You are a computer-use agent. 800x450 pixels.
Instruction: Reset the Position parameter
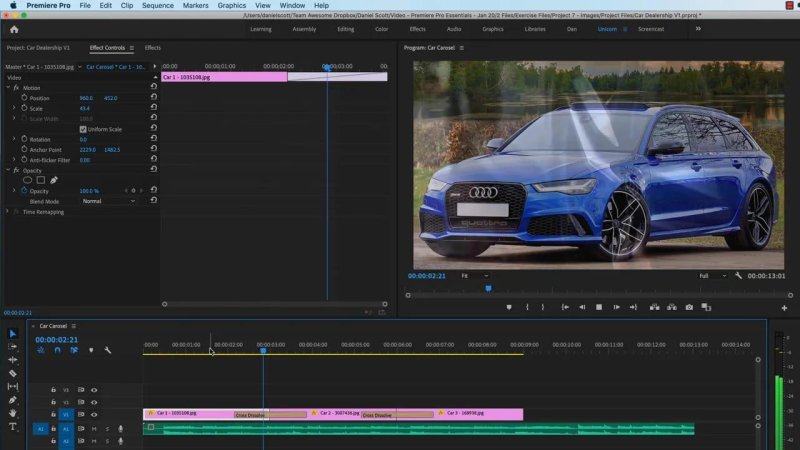pos(154,97)
